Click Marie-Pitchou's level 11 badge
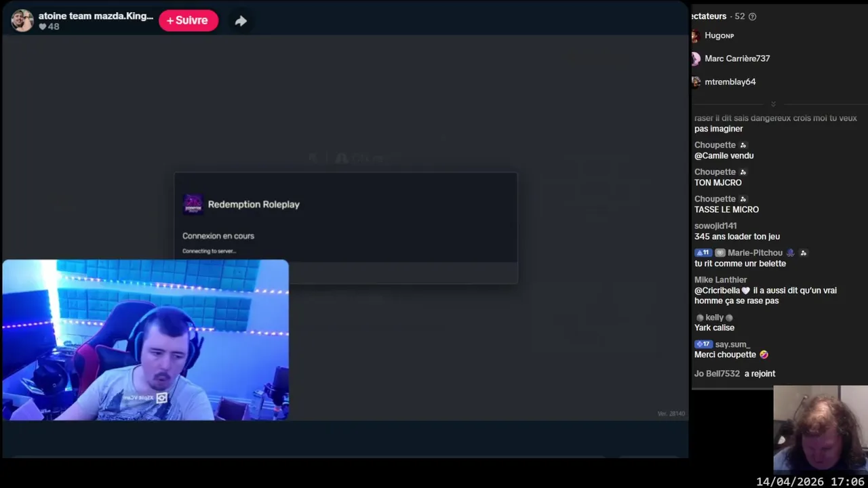The image size is (868, 488). tap(703, 253)
